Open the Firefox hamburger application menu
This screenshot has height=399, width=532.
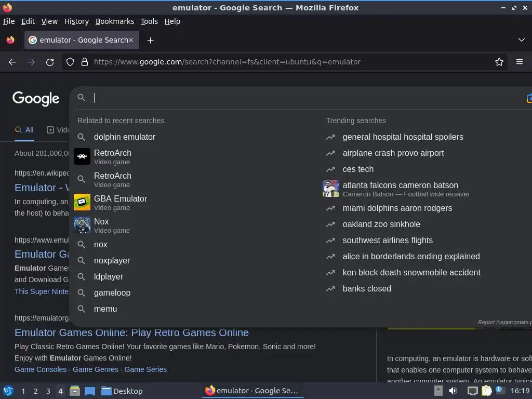[519, 62]
